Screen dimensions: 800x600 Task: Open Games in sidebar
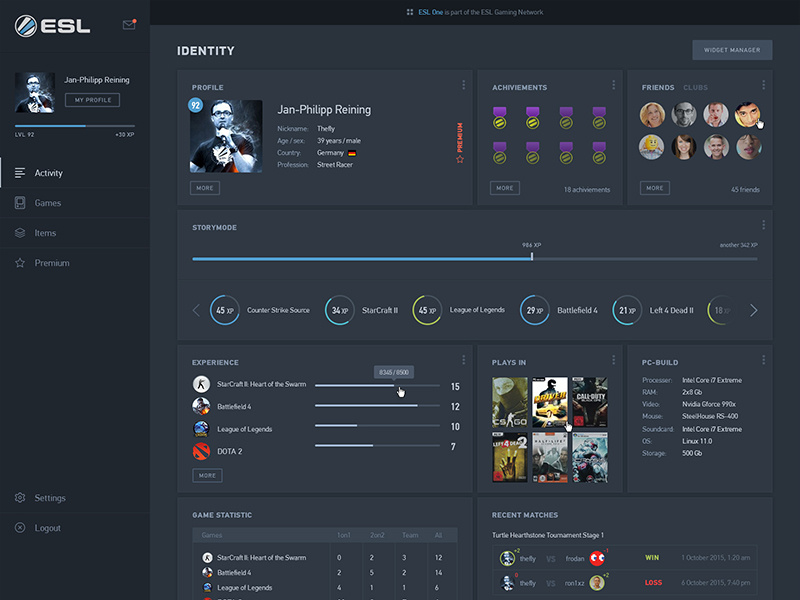coord(75,203)
